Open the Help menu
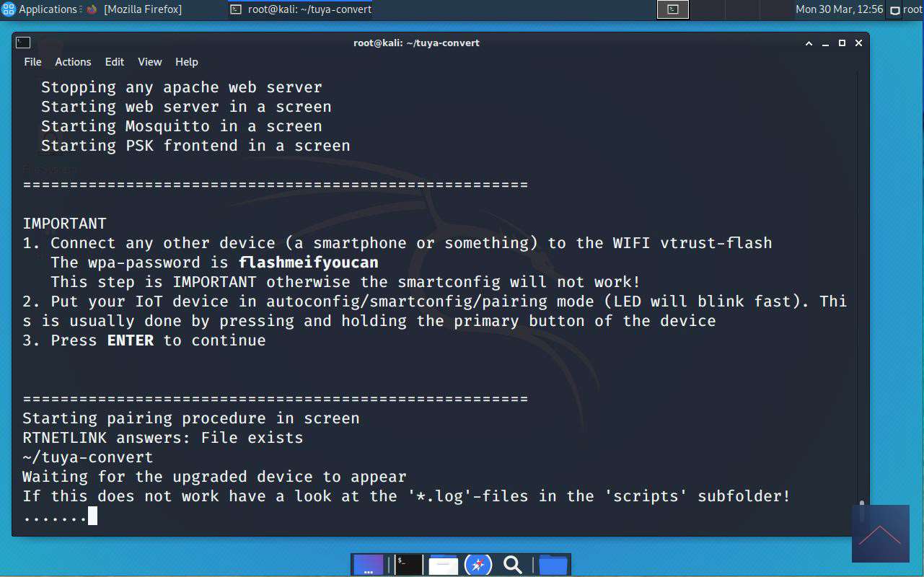 [x=186, y=62]
